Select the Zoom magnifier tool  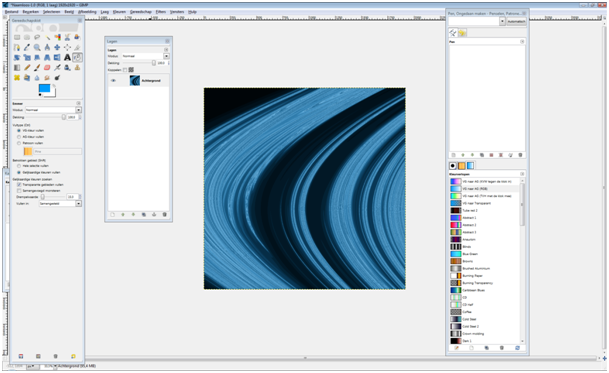coord(37,47)
